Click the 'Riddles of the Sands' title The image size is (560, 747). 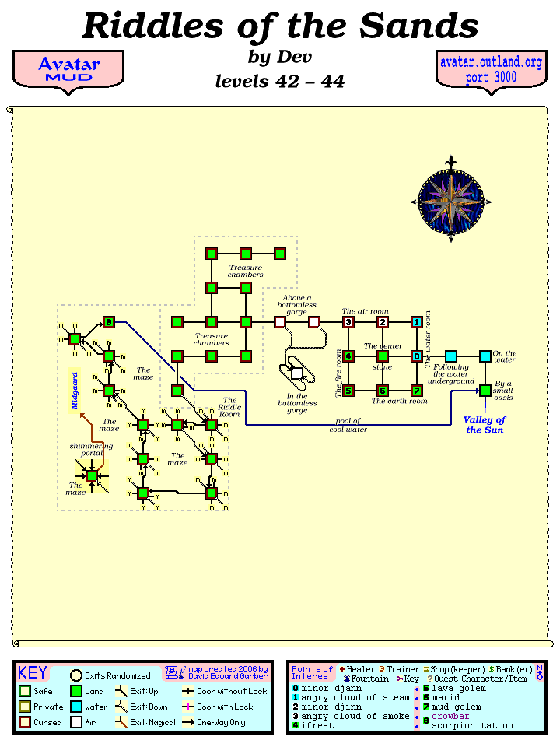280,26
